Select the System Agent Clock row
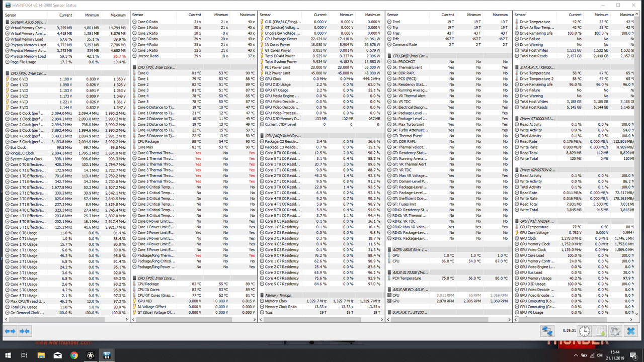The width and height of the screenshot is (644, 362). 66,159
